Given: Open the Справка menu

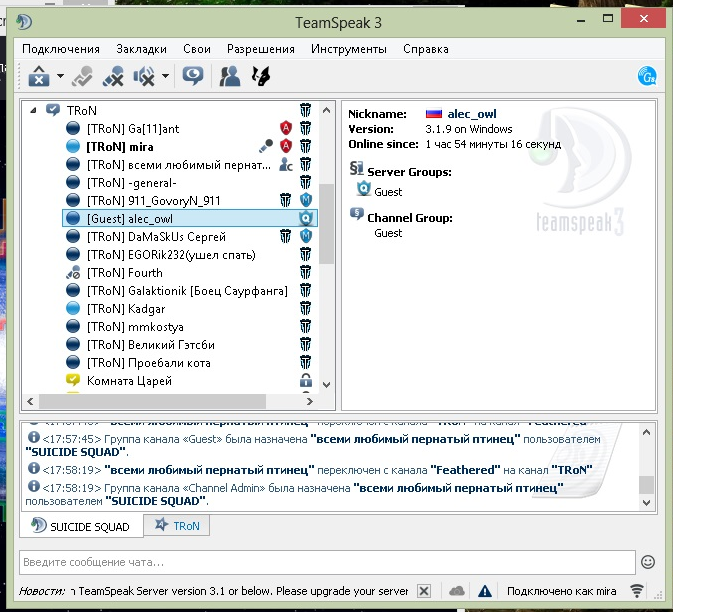Looking at the screenshot, I should [x=426, y=49].
